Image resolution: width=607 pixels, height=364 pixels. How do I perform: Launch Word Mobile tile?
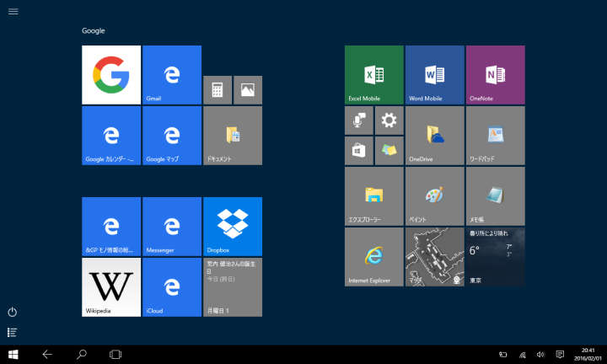coord(435,75)
